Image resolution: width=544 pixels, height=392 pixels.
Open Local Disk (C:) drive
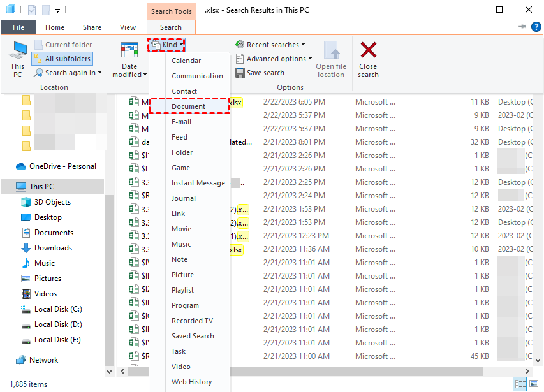58,309
